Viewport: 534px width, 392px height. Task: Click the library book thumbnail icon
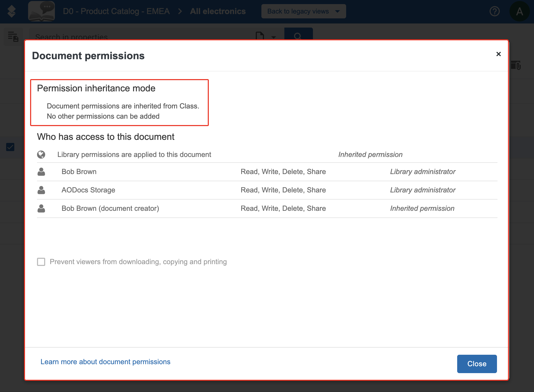(x=41, y=11)
